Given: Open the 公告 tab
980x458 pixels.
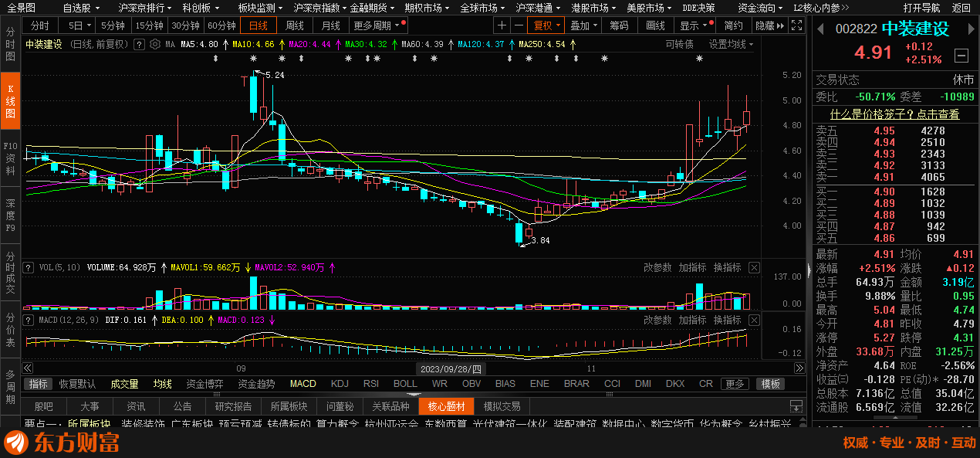Looking at the screenshot, I should point(182,406).
